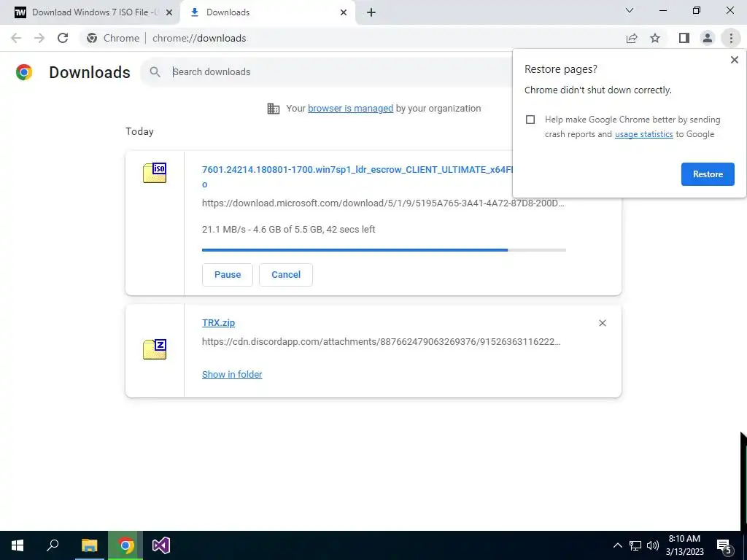Viewport: 747px width, 560px height.
Task: Open the usage statistics link
Action: [x=643, y=134]
